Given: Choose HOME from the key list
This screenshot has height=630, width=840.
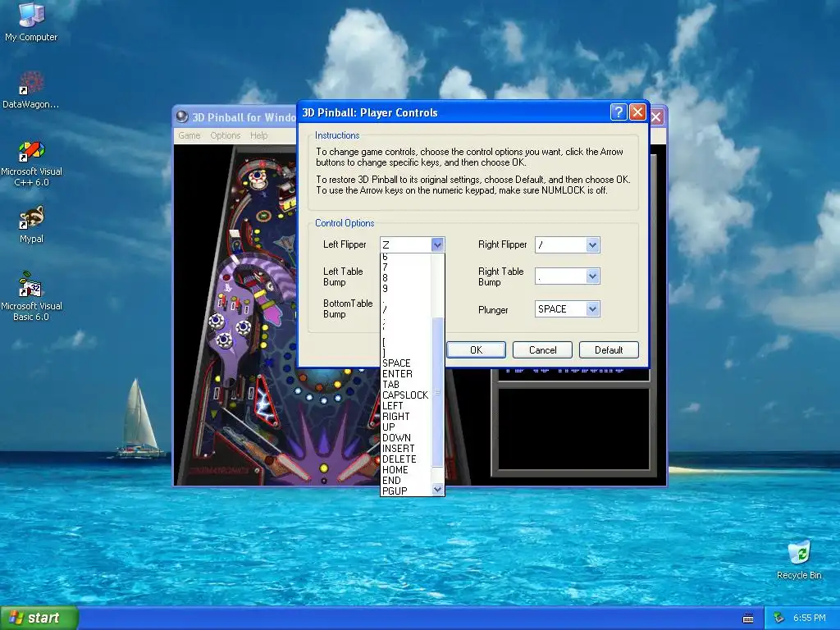Looking at the screenshot, I should pyautogui.click(x=405, y=470).
